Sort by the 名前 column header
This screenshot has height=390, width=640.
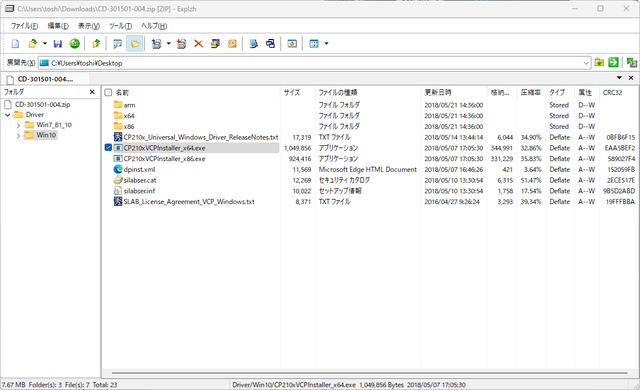pos(122,93)
